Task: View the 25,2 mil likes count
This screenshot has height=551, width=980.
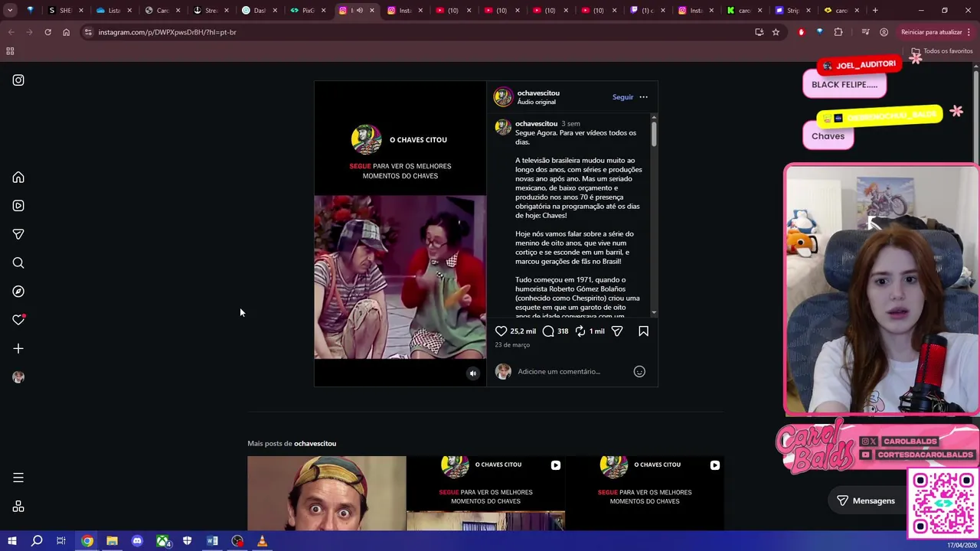Action: [523, 331]
